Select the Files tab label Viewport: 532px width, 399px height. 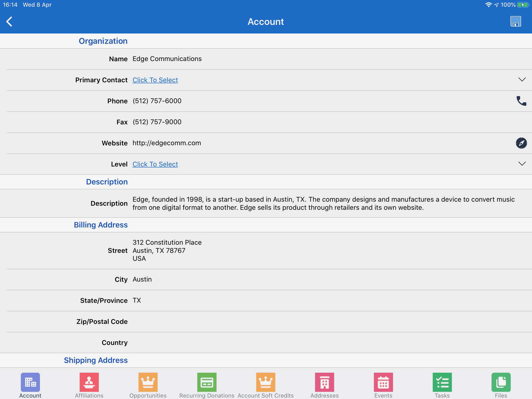coord(501,395)
